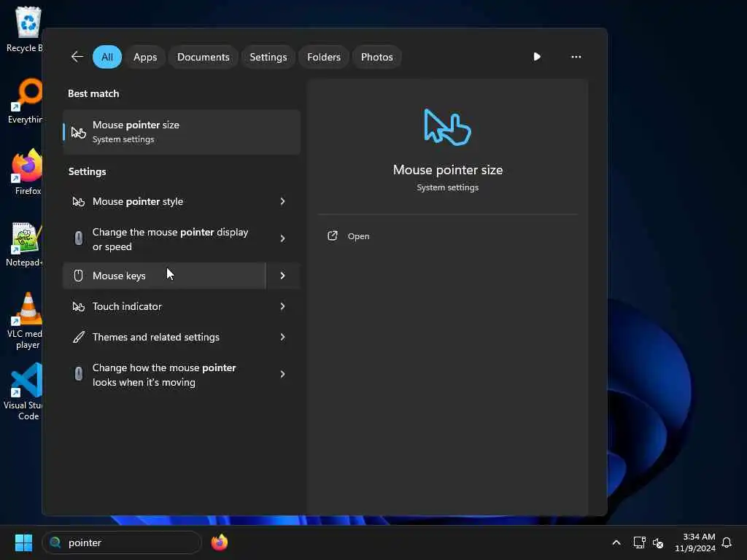This screenshot has height=560, width=747.
Task: Switch to the Settings filter
Action: [x=268, y=57]
